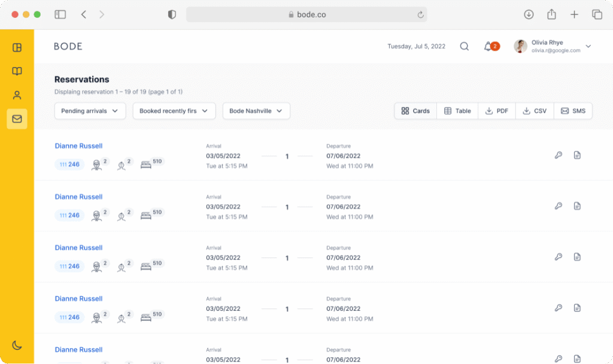Click first row departure date 07/06/2022

343,156
